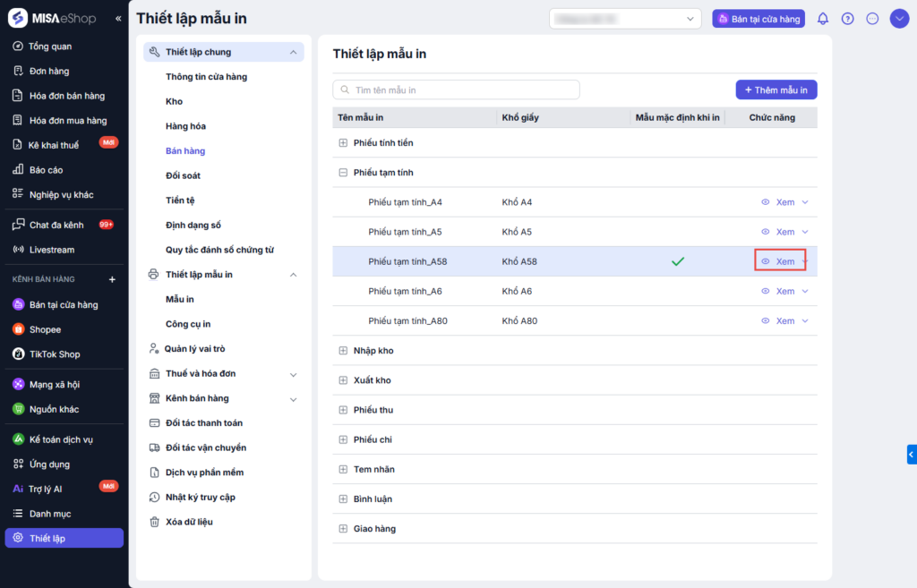917x588 pixels.
Task: Select Mẫu in under Thiết lập mẫu in
Action: [x=180, y=299]
